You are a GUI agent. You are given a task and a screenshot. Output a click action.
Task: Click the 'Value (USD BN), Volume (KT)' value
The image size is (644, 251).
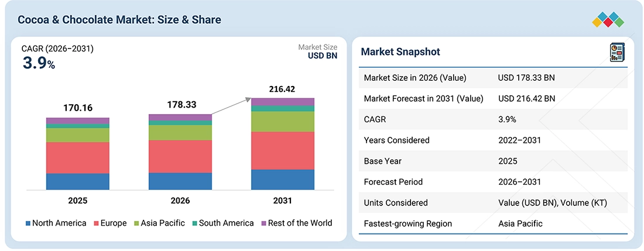(553, 202)
